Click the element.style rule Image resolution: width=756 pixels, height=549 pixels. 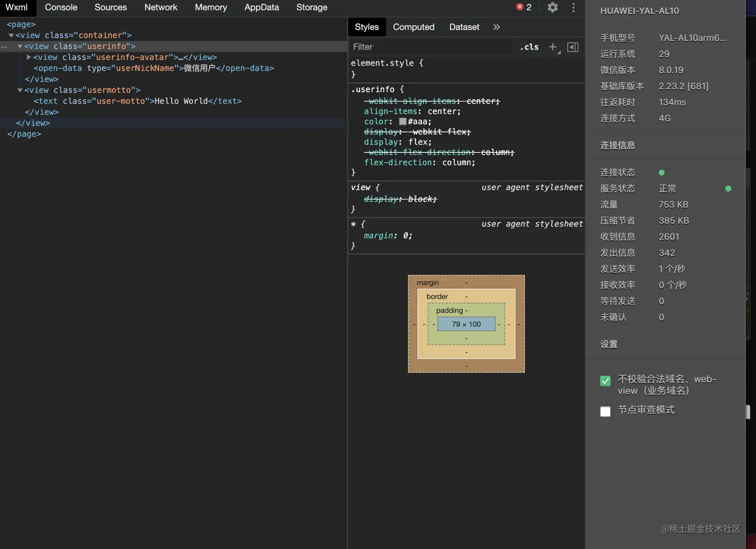click(386, 63)
